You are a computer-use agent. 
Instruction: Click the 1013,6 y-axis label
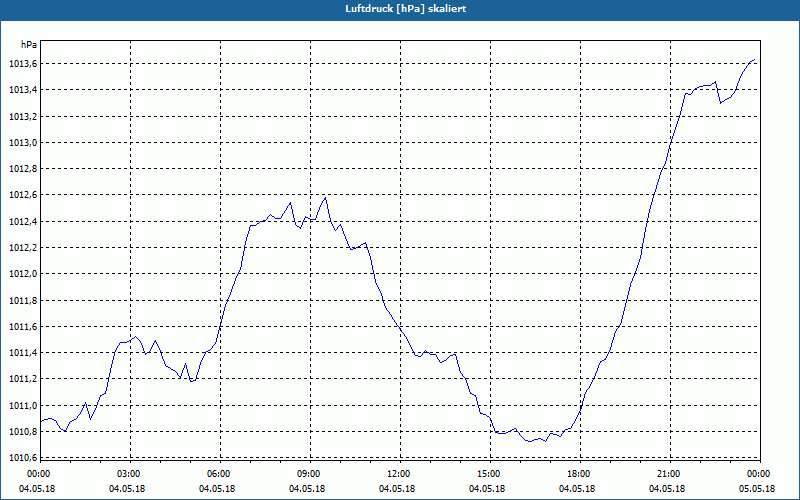click(23, 64)
